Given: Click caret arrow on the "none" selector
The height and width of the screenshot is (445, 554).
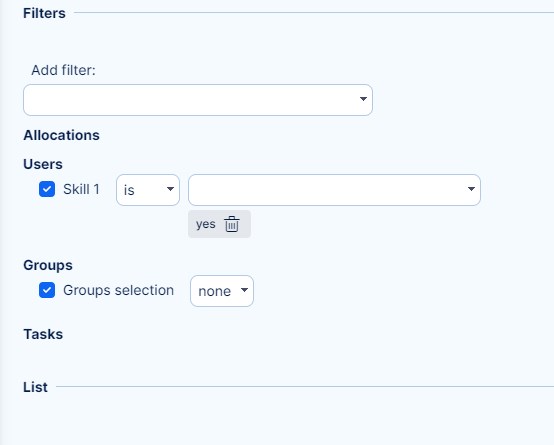Looking at the screenshot, I should pos(244,290).
